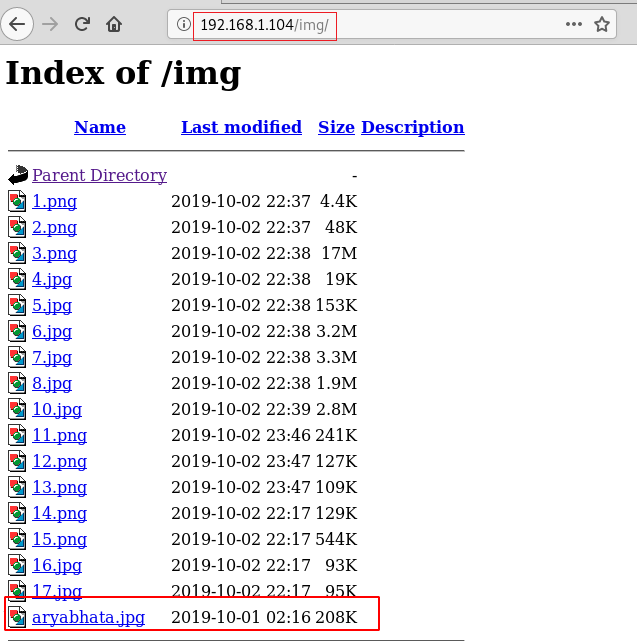Screen dimensions: 637x641
Task: Open the page actions three-dots menu
Action: tap(574, 24)
